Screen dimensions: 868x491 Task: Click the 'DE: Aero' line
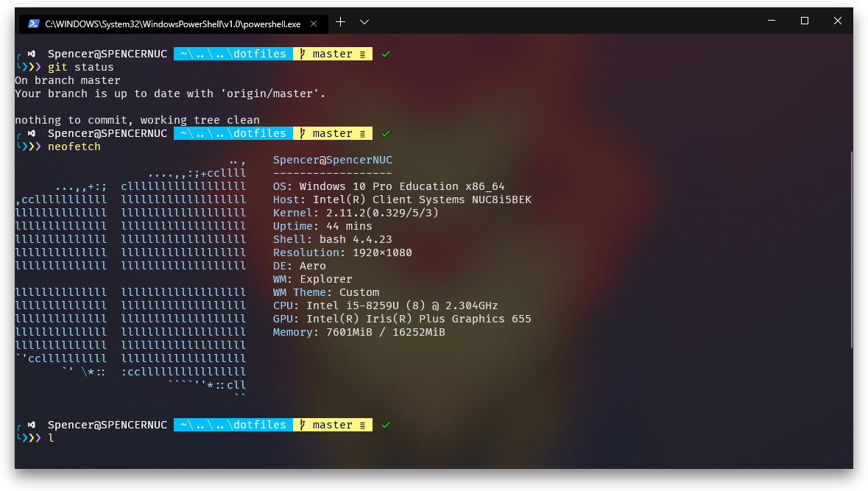point(300,266)
